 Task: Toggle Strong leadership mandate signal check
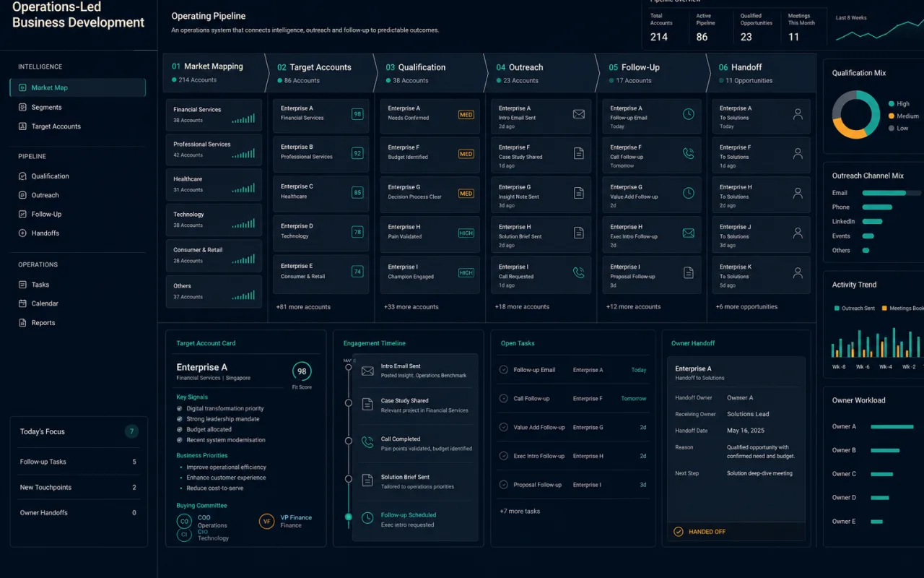click(180, 419)
